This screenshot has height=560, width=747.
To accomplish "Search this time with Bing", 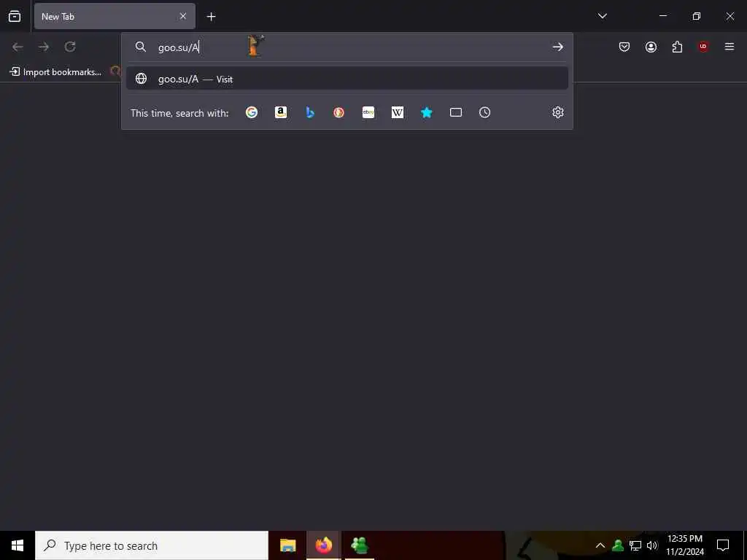I will tap(309, 112).
